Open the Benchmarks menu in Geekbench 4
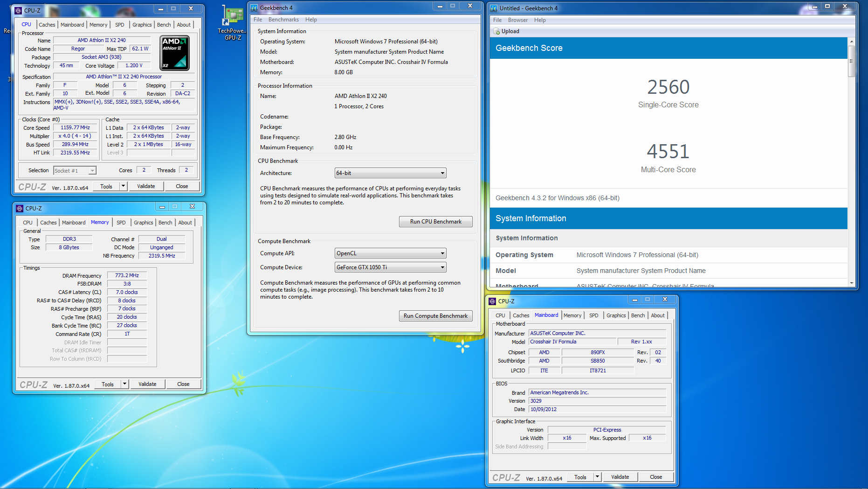 click(283, 20)
